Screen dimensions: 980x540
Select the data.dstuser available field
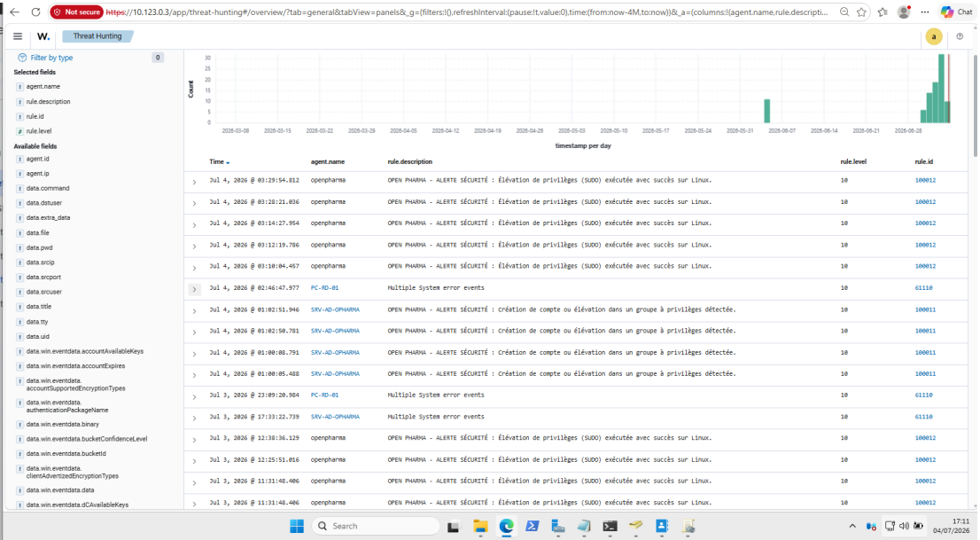coord(43,203)
